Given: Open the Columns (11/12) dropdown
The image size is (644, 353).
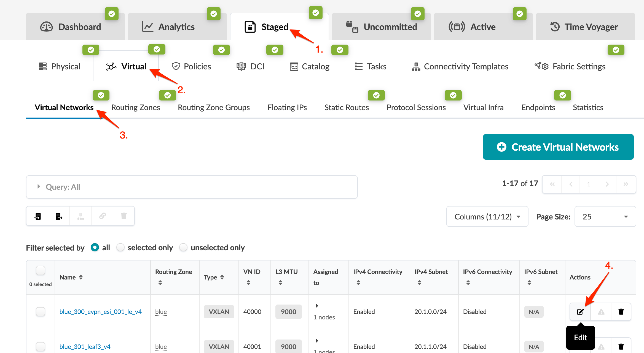Looking at the screenshot, I should (x=487, y=217).
